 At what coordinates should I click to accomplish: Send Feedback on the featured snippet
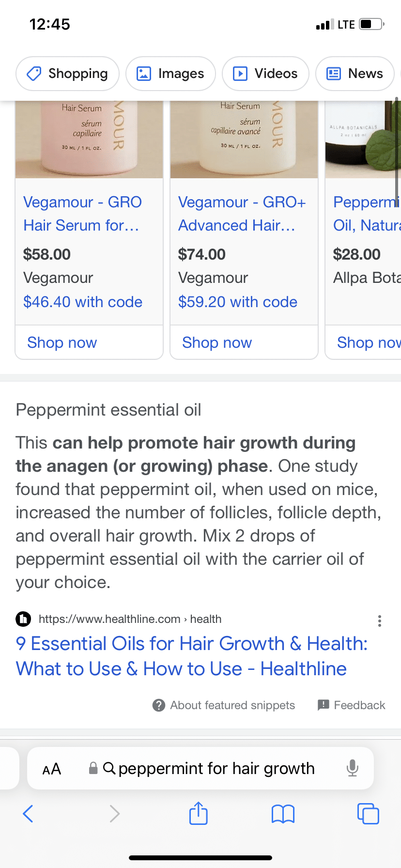tap(352, 705)
